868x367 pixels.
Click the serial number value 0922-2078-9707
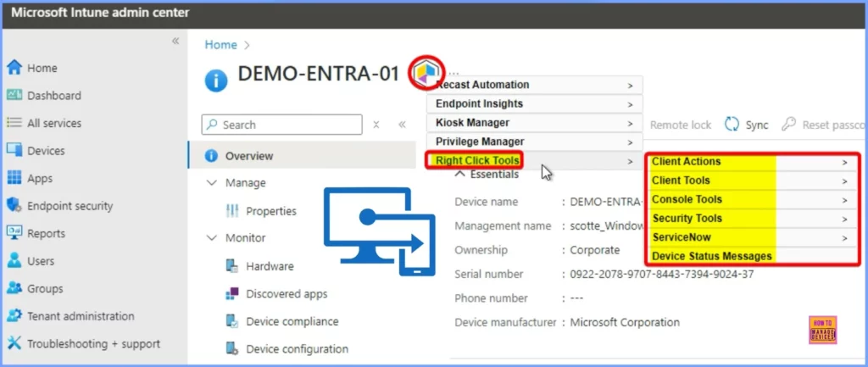[x=661, y=274]
